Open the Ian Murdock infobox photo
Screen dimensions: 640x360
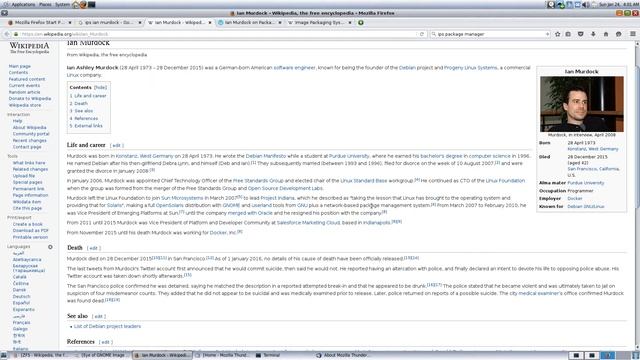click(582, 104)
